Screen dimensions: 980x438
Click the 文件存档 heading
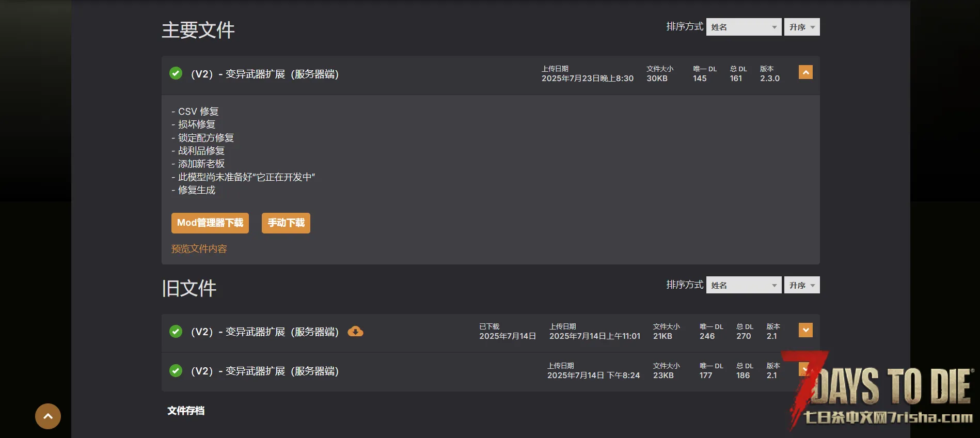click(186, 411)
